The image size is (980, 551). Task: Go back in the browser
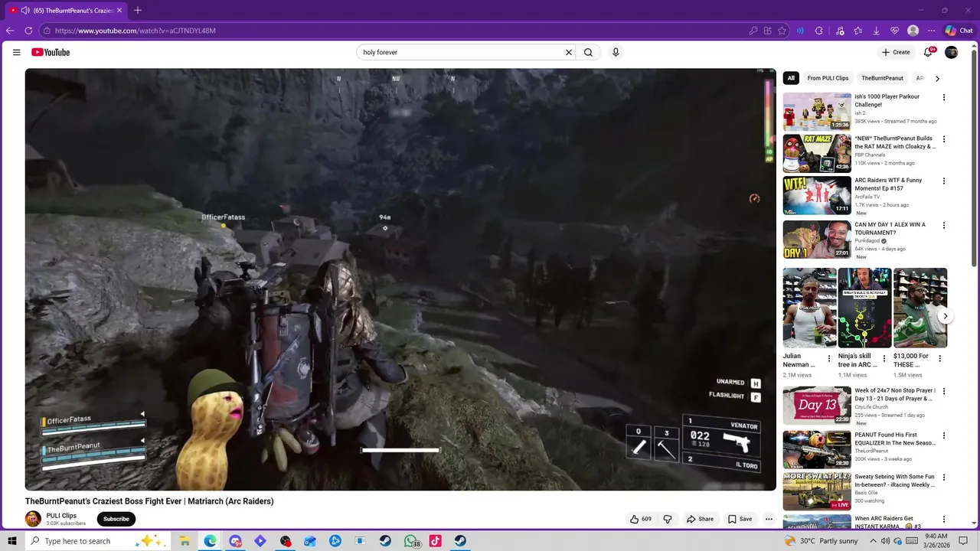click(10, 31)
